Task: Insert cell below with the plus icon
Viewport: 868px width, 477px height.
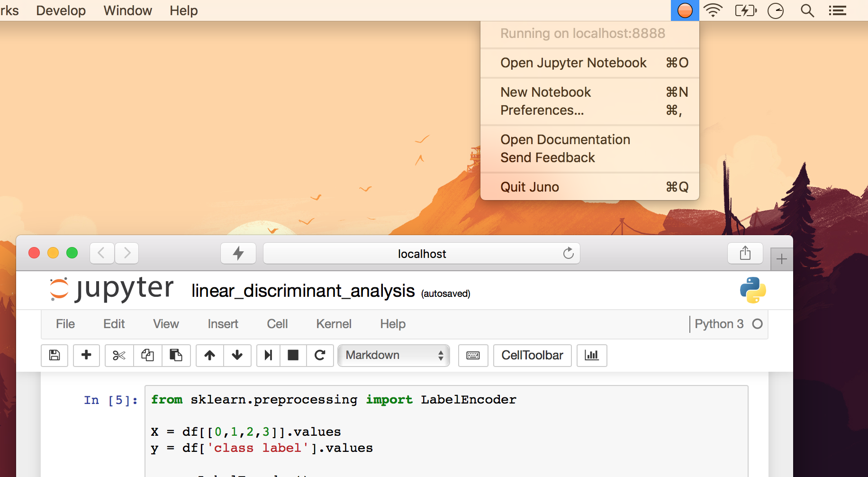Action: (x=86, y=355)
